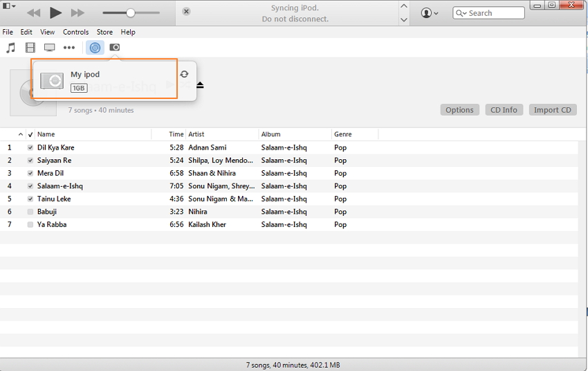Select the audio CD icon
The width and height of the screenshot is (588, 371).
click(x=95, y=48)
